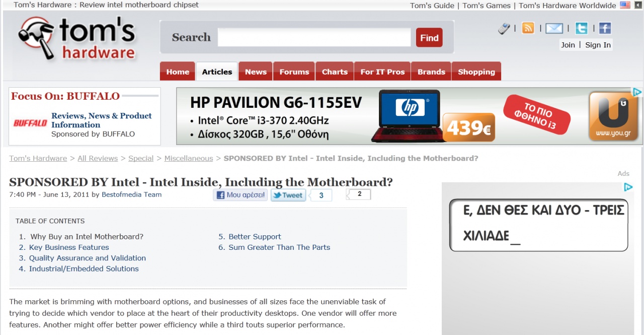Click 'Why Buy an Intel Motherboard?' entry
Image resolution: width=644 pixels, height=335 pixels.
click(x=87, y=237)
